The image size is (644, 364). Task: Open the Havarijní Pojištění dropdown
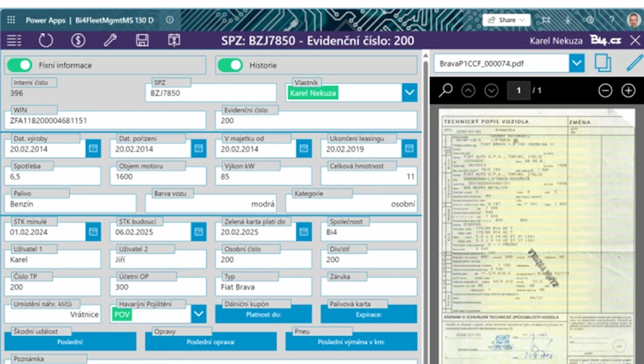tap(198, 313)
